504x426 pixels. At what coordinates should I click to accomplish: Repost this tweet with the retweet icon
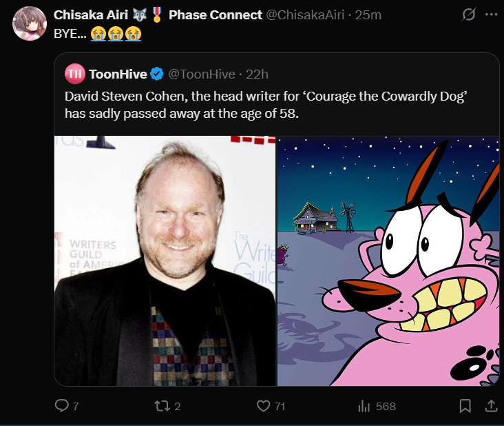(x=162, y=406)
